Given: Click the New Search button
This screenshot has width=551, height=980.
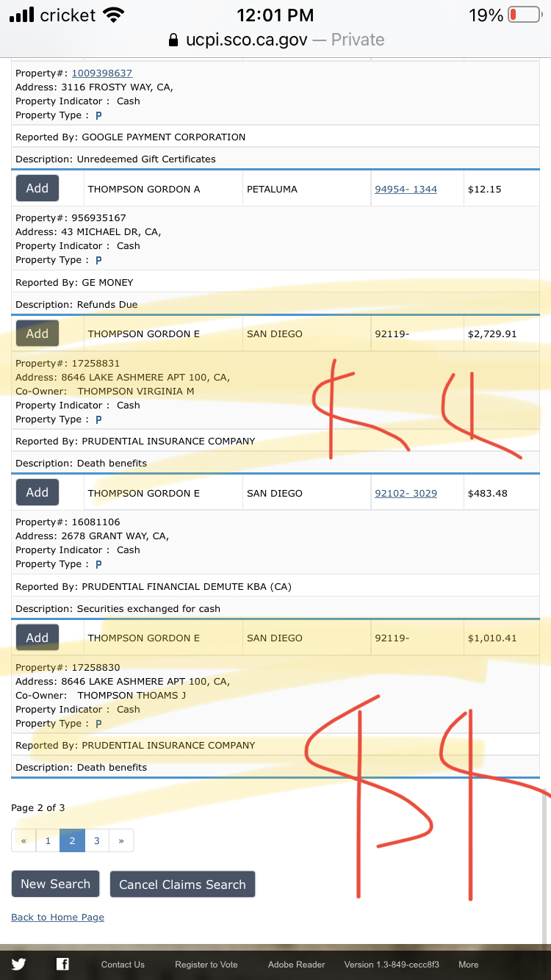Looking at the screenshot, I should tap(55, 884).
